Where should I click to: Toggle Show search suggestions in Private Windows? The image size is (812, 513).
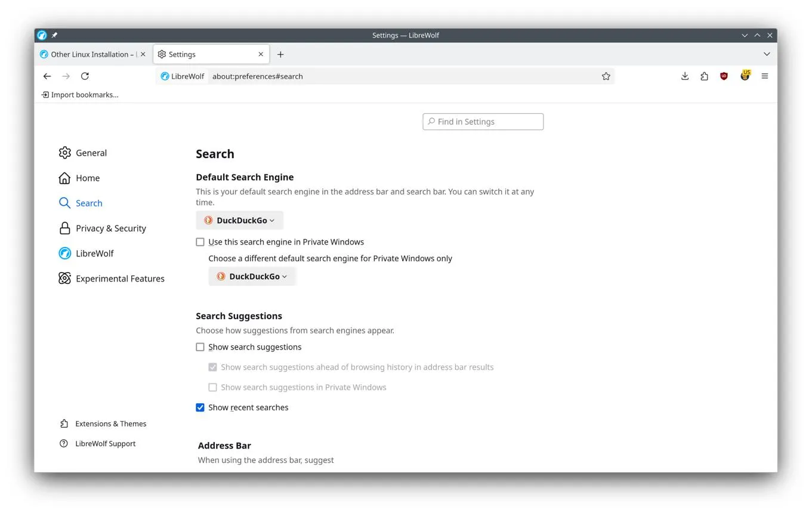point(213,388)
